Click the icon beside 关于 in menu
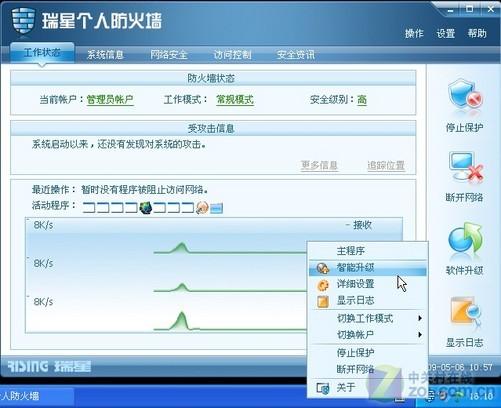Viewport: 501px width, 408px height. (323, 388)
